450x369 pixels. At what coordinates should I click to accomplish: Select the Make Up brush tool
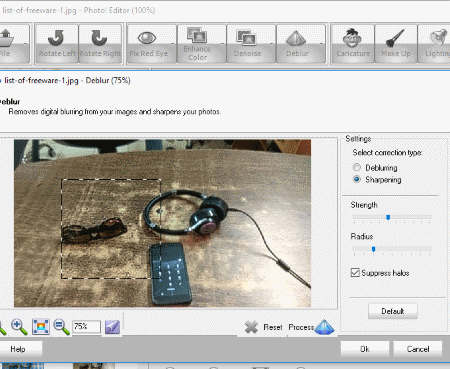(396, 43)
